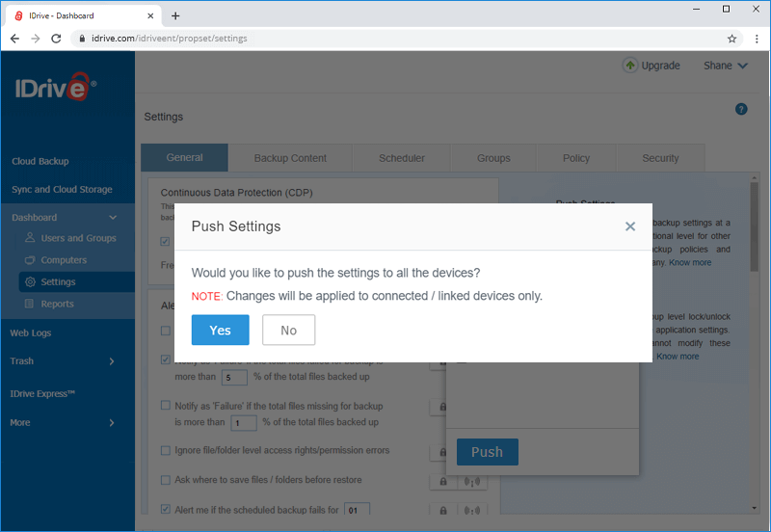Toggle missing-files 'Failure' notification checkbox

pos(166,406)
